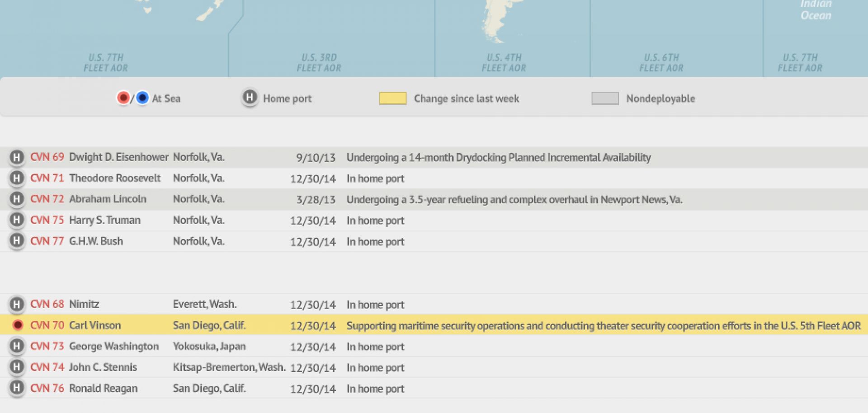The height and width of the screenshot is (413, 868).
Task: Click the U.S. 4TH FLEET AOR map label
Action: point(504,63)
